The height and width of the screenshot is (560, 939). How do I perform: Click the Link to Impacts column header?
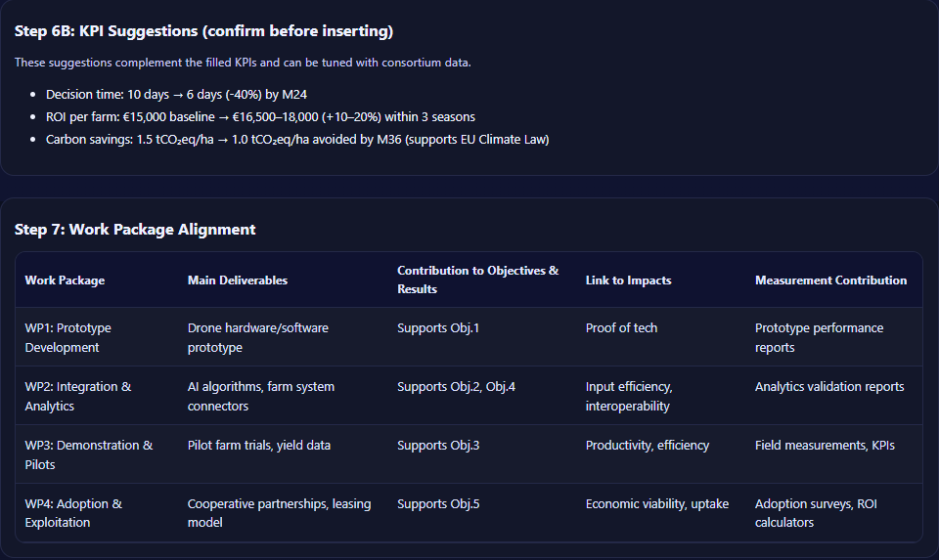coord(628,280)
